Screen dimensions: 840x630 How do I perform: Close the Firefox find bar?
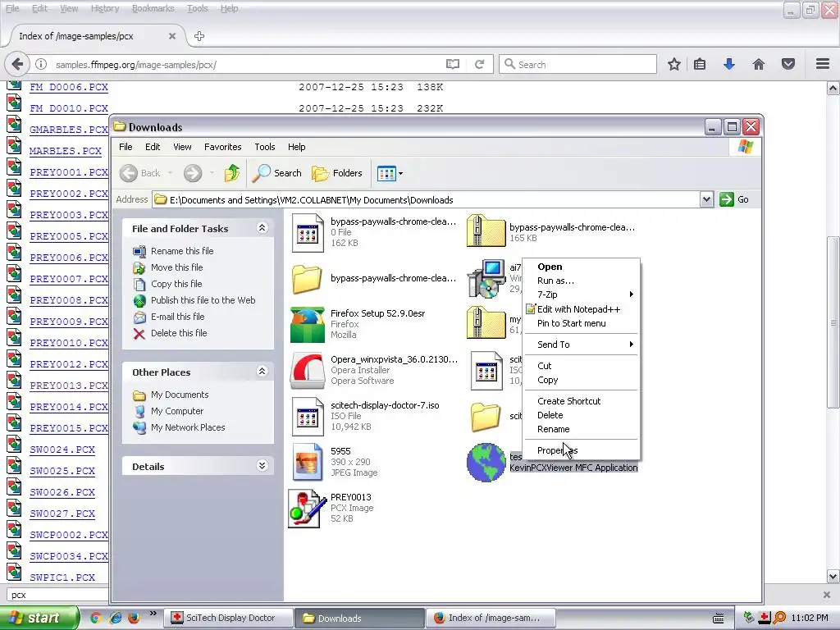827,595
